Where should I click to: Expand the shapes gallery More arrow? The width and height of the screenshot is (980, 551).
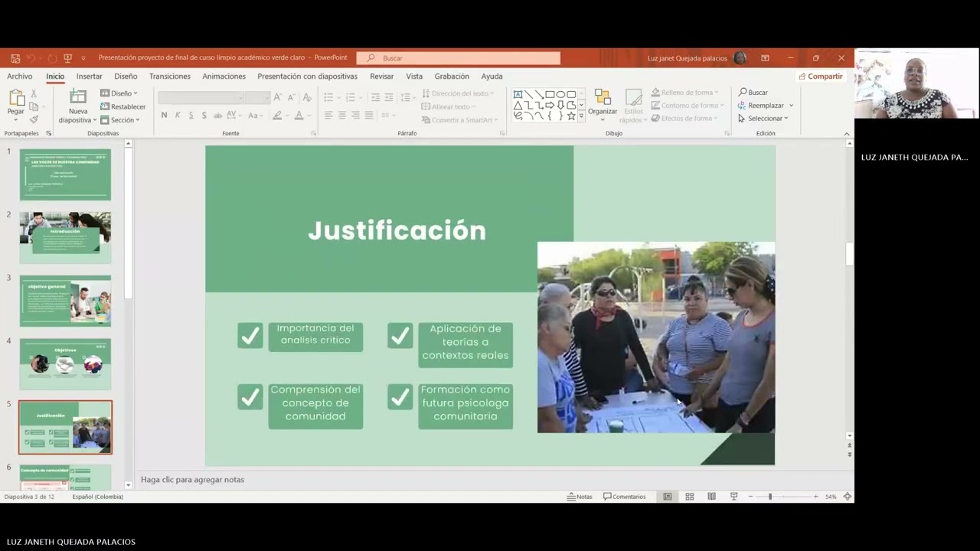[x=581, y=116]
